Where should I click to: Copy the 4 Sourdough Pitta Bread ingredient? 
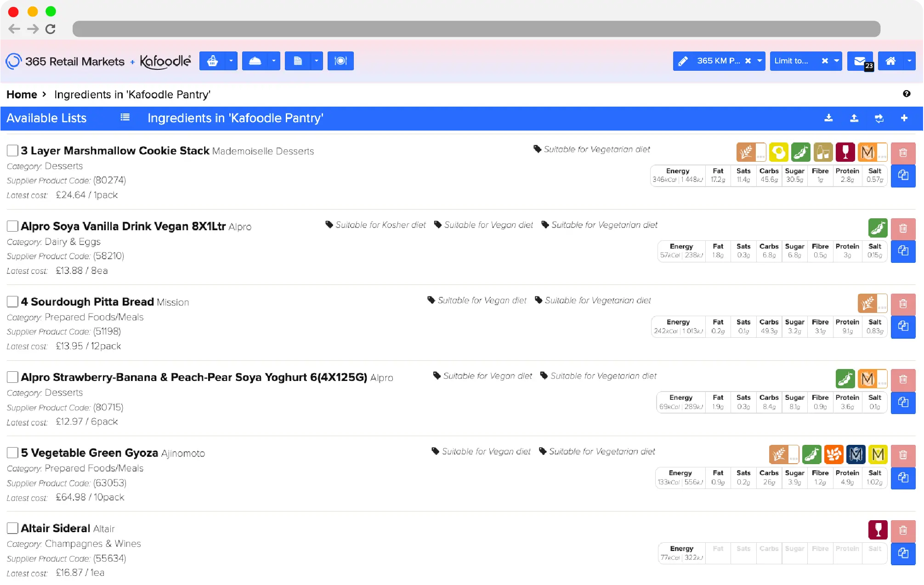903,327
